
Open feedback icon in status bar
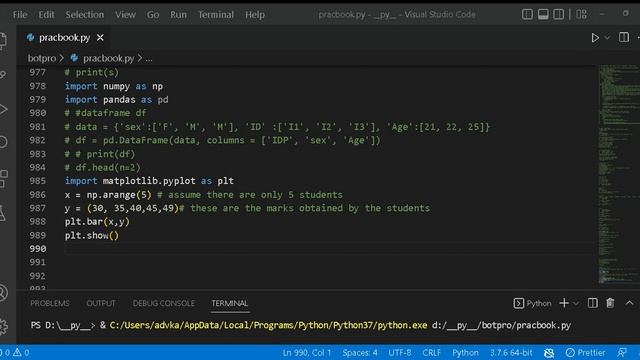[622, 352]
